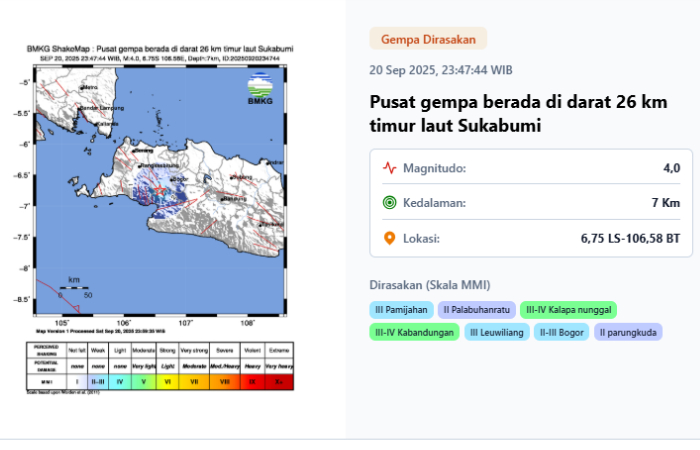
Task: Click the km scale bar on map
Action: pyautogui.click(x=74, y=288)
